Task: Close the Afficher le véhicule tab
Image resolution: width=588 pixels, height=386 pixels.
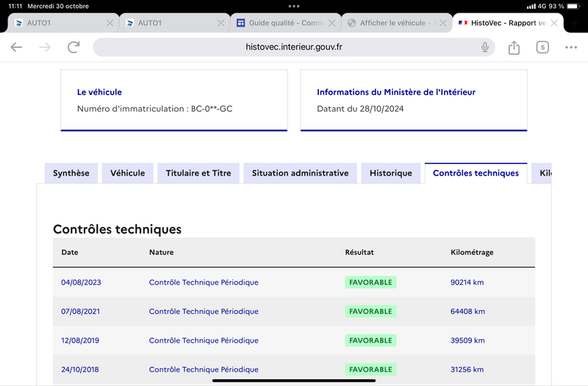Action: point(443,23)
